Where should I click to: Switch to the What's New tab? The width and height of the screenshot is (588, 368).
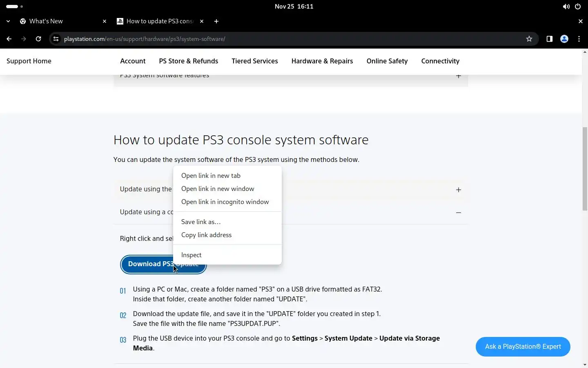pyautogui.click(x=63, y=21)
